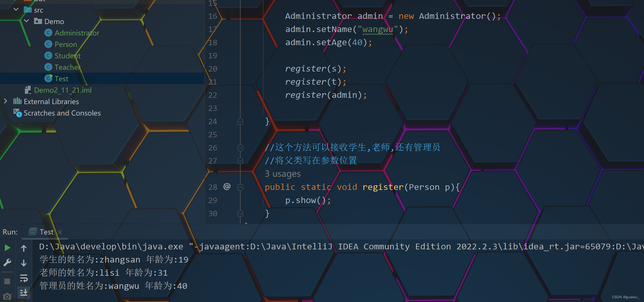This screenshot has width=644, height=302.
Task: Click the up-arrow stack trace navigation icon
Action: [x=24, y=248]
